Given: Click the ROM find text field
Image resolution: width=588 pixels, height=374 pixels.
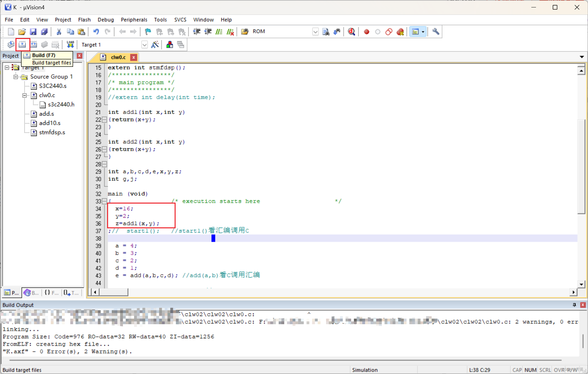Looking at the screenshot, I should click(x=281, y=32).
